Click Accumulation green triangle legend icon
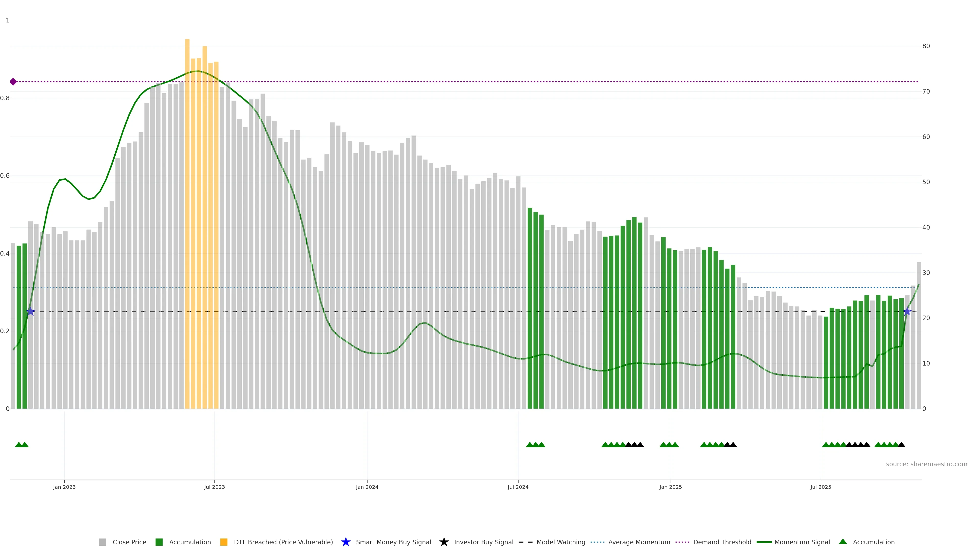The image size is (980, 551). [x=843, y=542]
